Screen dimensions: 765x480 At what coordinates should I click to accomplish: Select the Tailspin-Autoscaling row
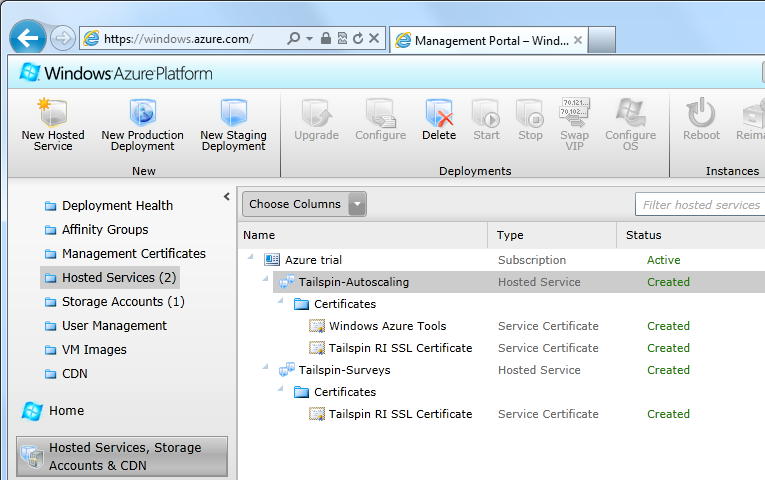pos(519,282)
